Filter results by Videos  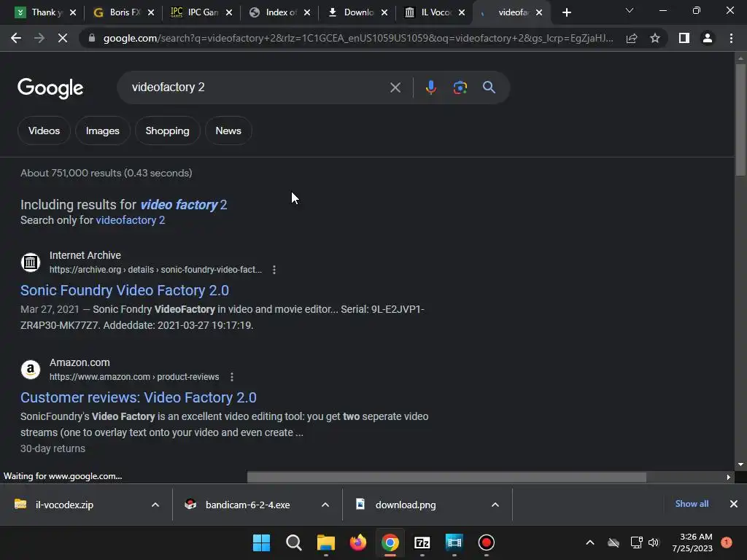coord(44,131)
